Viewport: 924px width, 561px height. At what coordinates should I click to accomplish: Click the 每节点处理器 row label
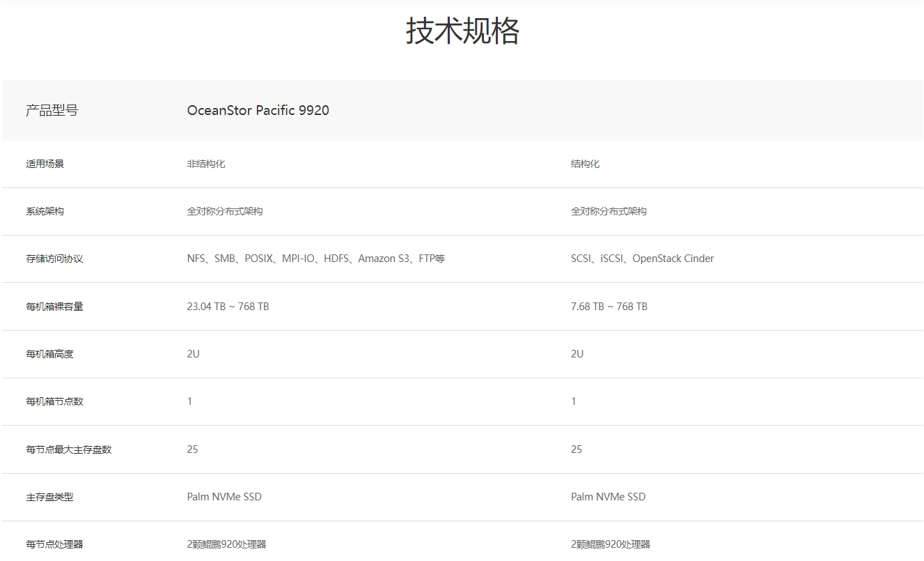click(54, 544)
